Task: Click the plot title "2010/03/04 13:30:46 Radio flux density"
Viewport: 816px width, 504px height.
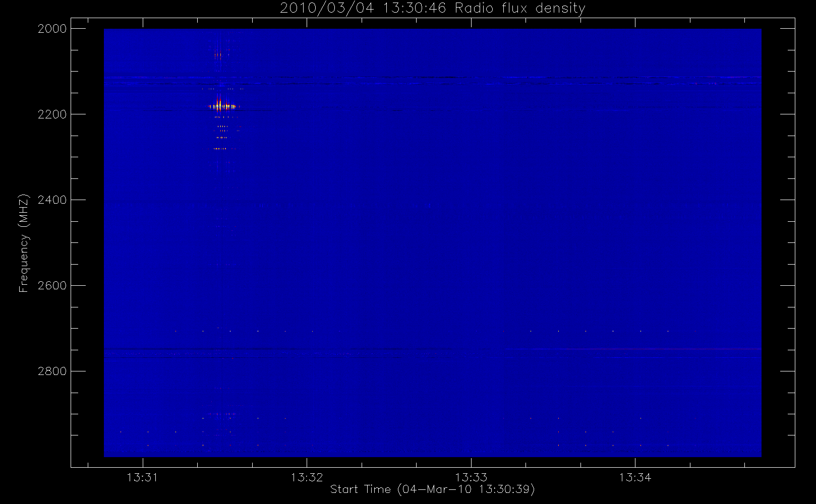Action: point(432,9)
